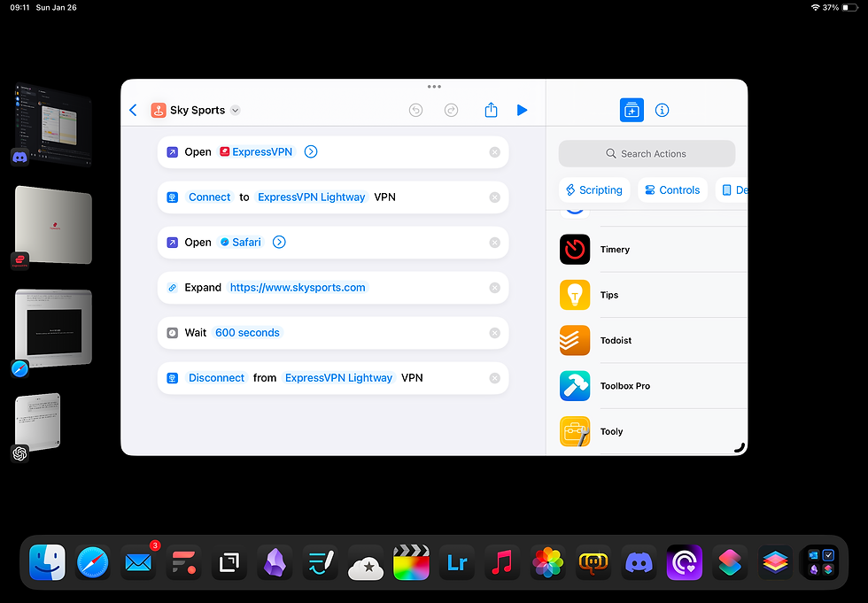Change the ExpressVPN app parameter
This screenshot has width=868, height=603.
coord(256,151)
